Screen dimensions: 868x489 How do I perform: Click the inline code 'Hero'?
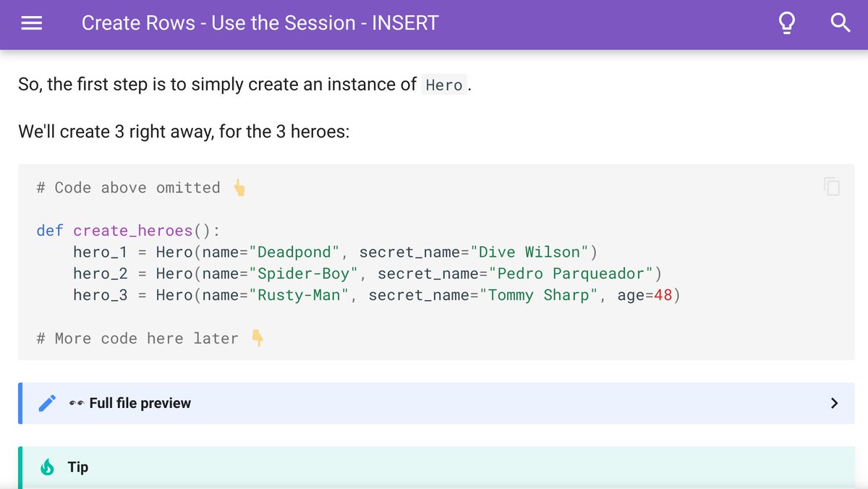point(444,85)
